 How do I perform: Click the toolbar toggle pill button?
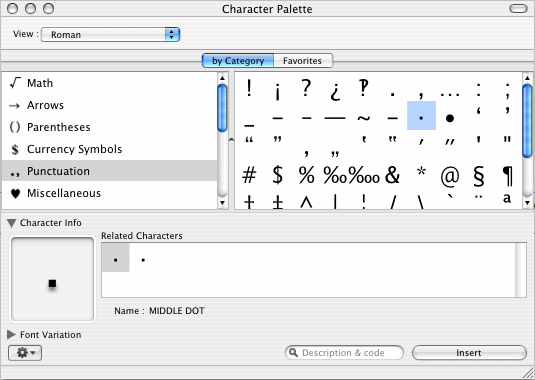[518, 8]
